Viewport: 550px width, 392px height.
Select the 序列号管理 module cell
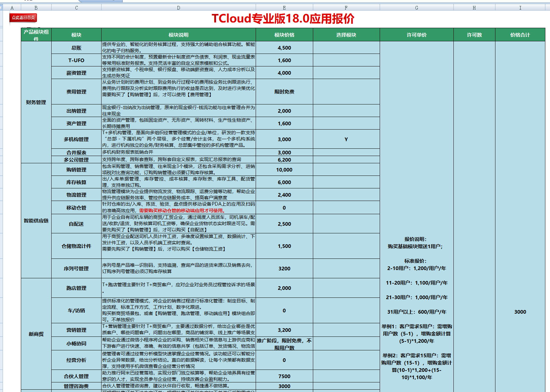(76, 268)
